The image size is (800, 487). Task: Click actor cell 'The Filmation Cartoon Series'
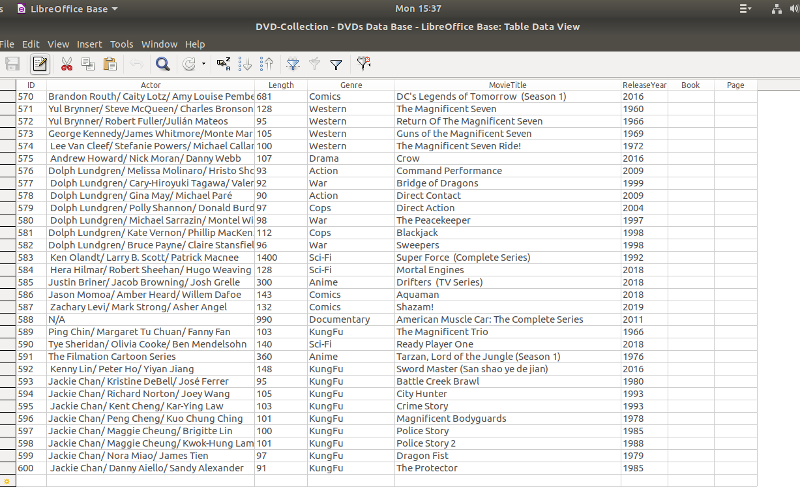(151, 356)
